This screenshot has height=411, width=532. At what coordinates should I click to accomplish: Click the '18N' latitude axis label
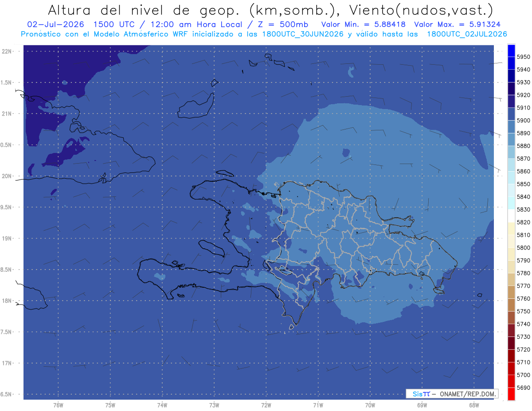(x=7, y=301)
